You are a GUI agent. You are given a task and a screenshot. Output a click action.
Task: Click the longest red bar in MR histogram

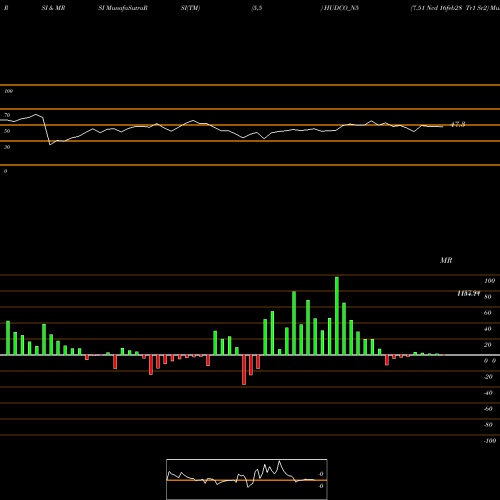pyautogui.click(x=244, y=370)
